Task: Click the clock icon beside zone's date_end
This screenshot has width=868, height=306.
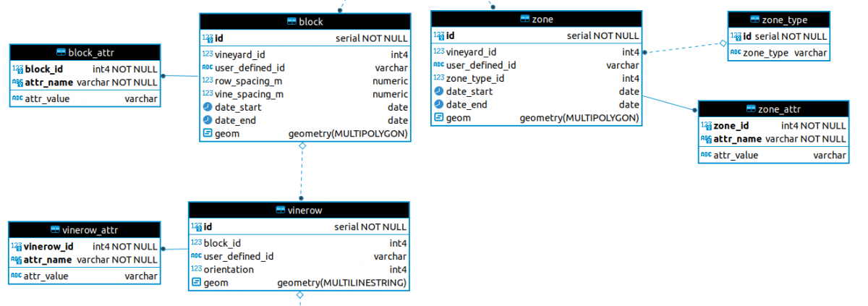Action: (x=438, y=105)
